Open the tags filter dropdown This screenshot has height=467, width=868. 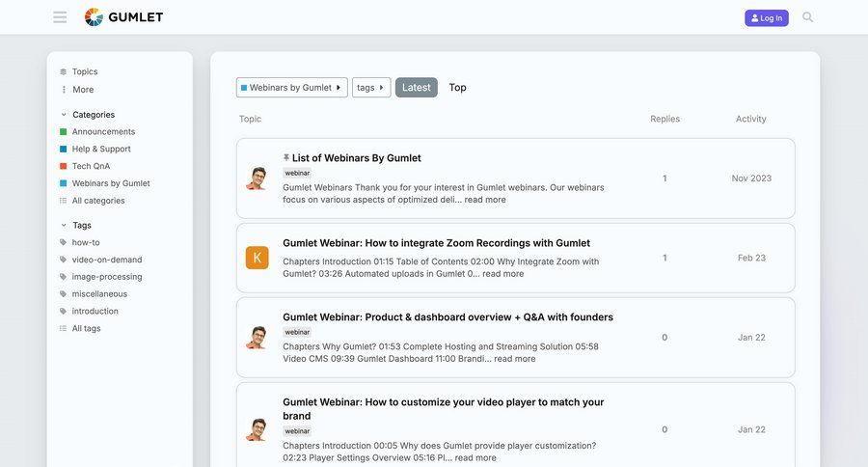371,88
